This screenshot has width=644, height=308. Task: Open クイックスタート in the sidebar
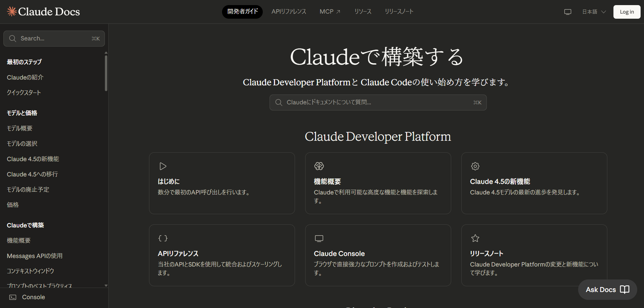pos(24,92)
